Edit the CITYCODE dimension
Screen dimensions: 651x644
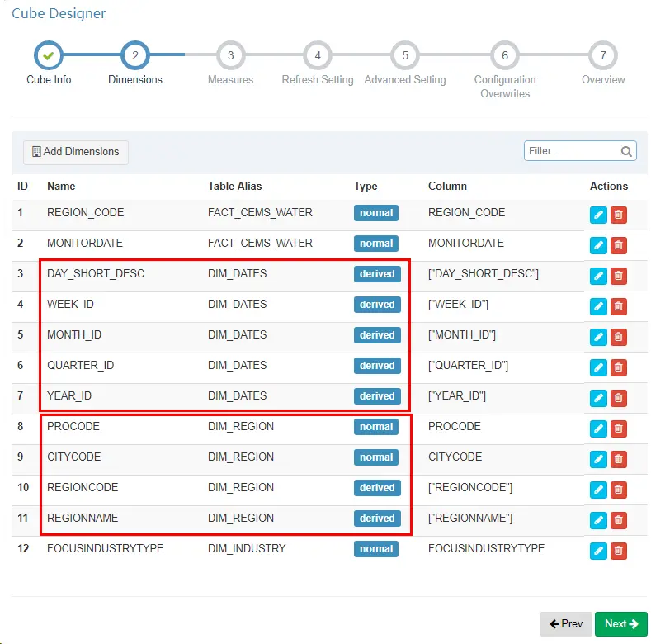[x=598, y=459]
